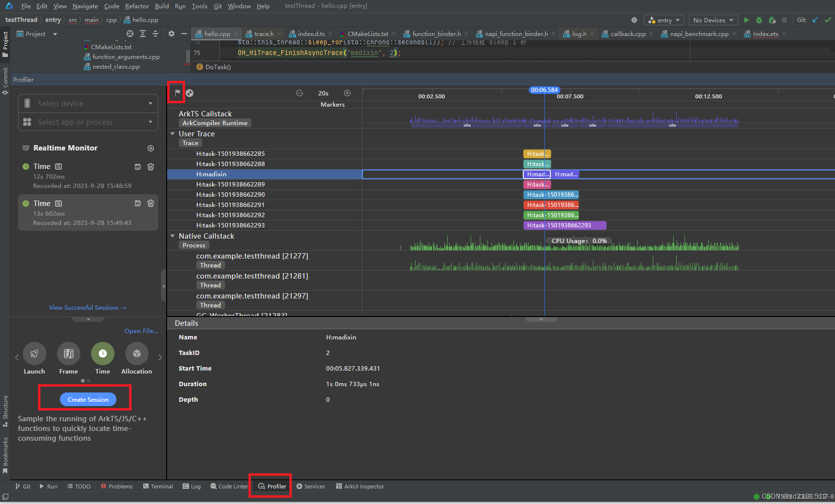Open the View Successful Sessions link
The image size is (835, 504).
point(88,307)
